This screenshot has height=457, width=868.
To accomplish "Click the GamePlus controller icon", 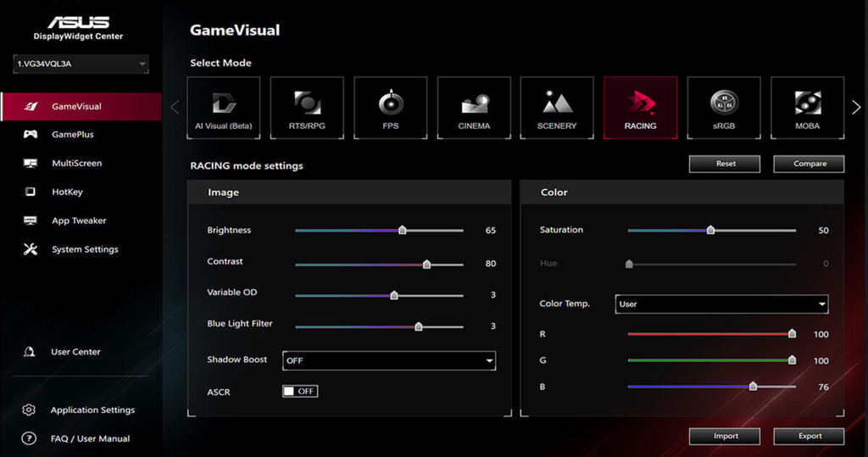I will 31,134.
